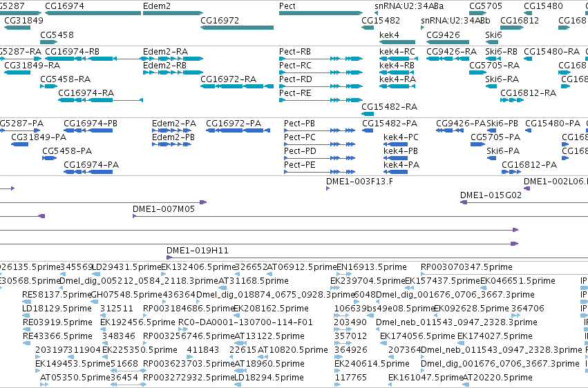Click the EK161047.5prime EST label
This screenshot has height=388, width=588.
tap(426, 378)
